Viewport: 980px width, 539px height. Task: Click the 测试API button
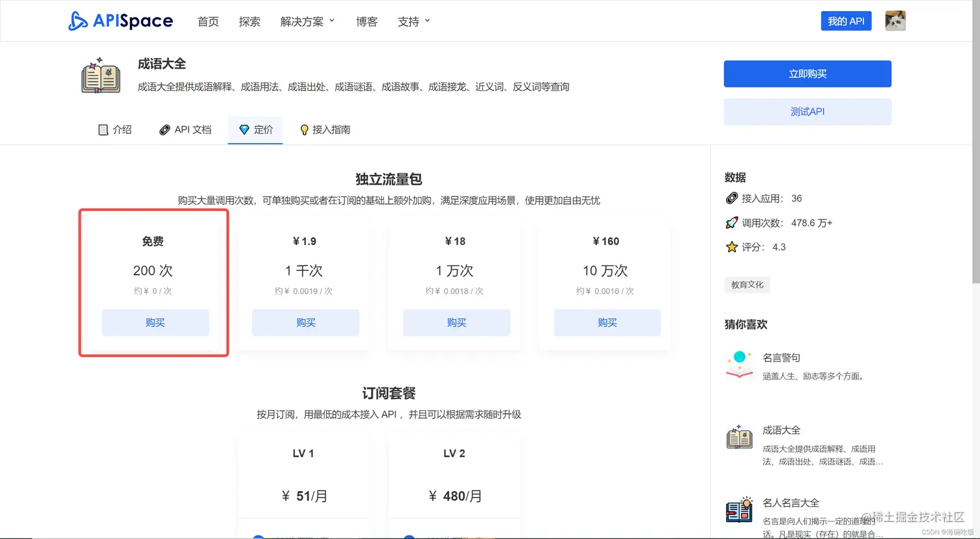[x=808, y=112]
